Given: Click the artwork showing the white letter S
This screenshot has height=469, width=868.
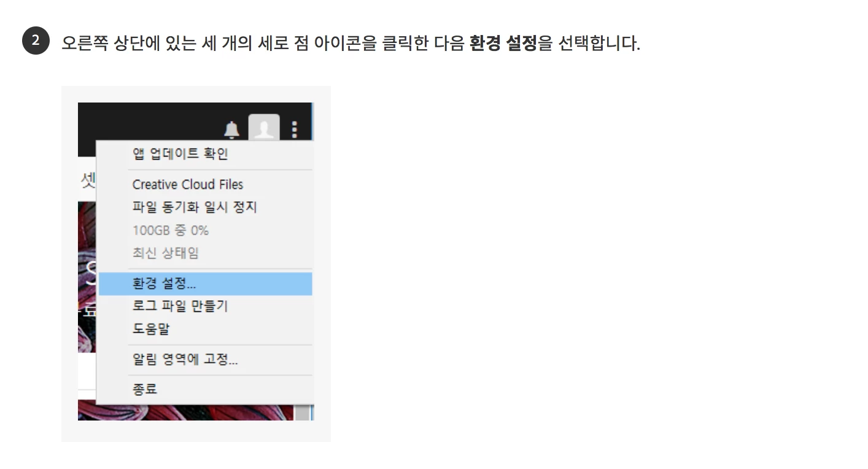Looking at the screenshot, I should (x=87, y=276).
